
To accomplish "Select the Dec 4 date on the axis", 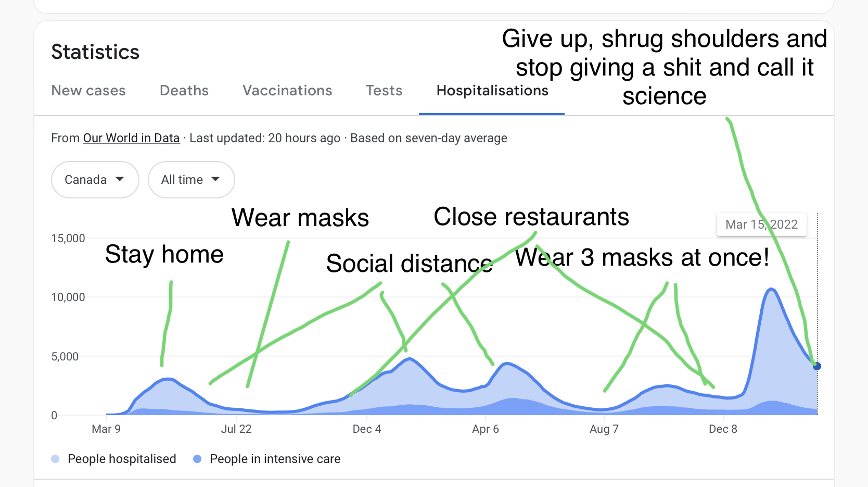I will [367, 429].
